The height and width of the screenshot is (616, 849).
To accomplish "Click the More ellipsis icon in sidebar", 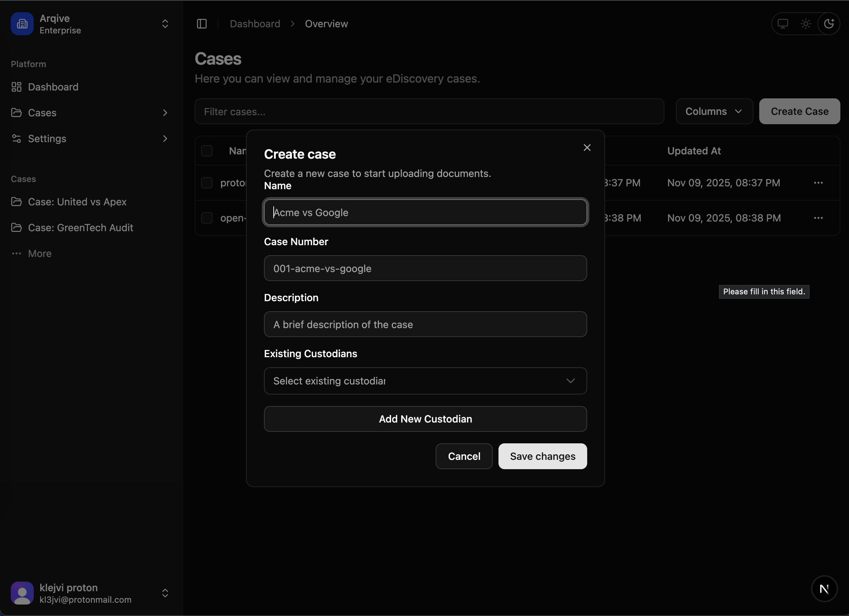I will [16, 253].
